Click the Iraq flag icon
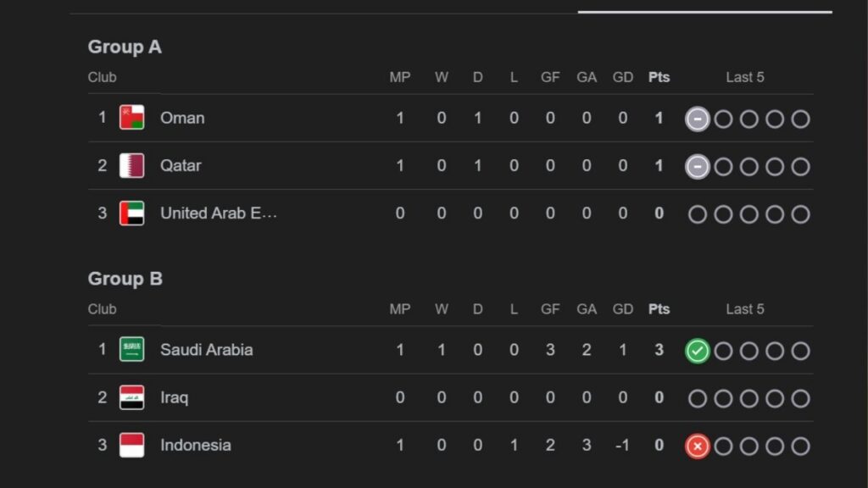This screenshot has width=868, height=488. point(131,397)
